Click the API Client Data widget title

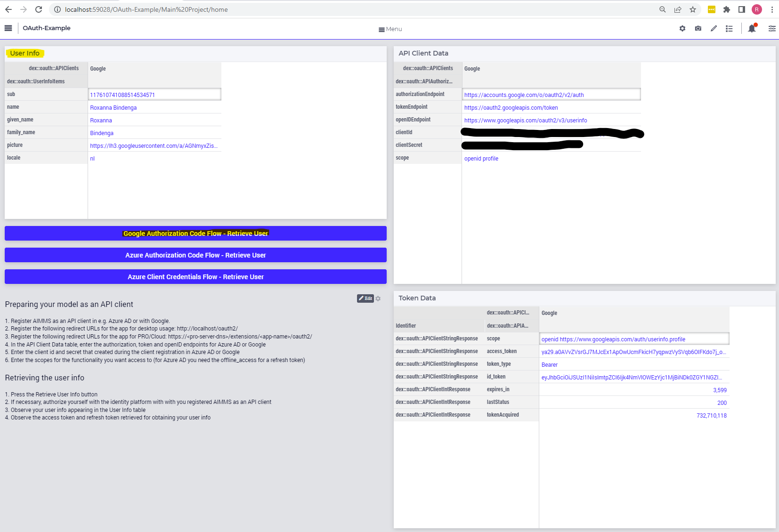(x=423, y=53)
